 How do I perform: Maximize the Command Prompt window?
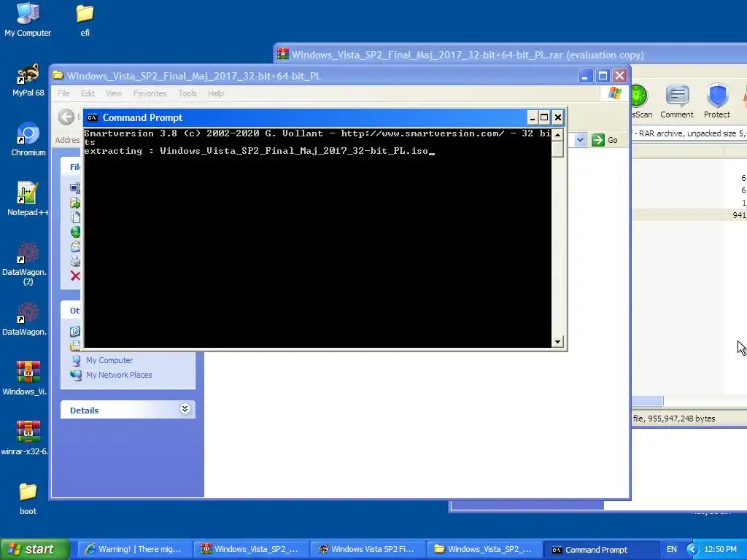[544, 117]
